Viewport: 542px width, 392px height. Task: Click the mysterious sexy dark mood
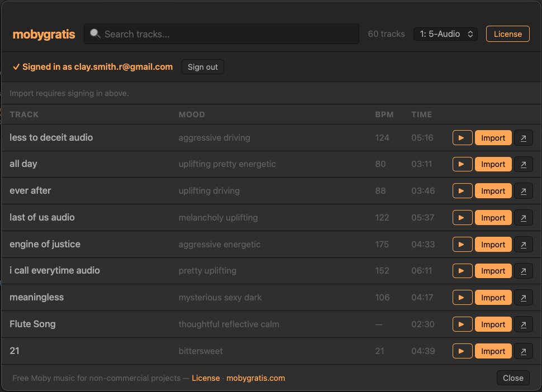tap(220, 298)
